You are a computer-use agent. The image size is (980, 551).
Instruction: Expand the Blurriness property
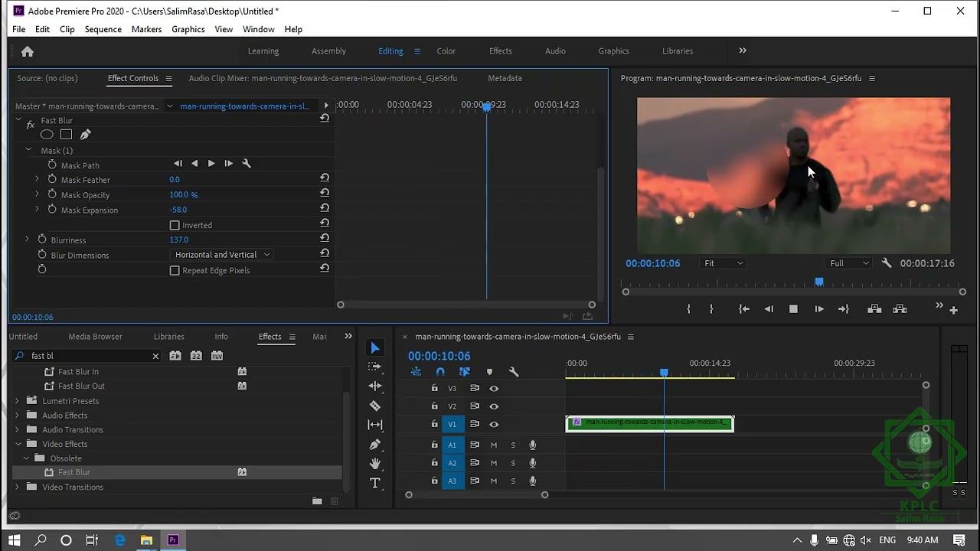28,240
